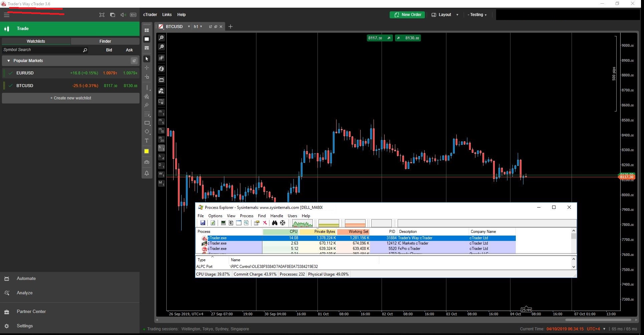Select the text tool
Screen dimensions: 644x335
[147, 141]
